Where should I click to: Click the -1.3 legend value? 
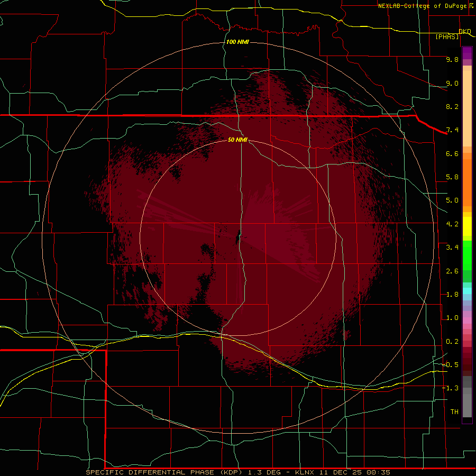click(450, 388)
